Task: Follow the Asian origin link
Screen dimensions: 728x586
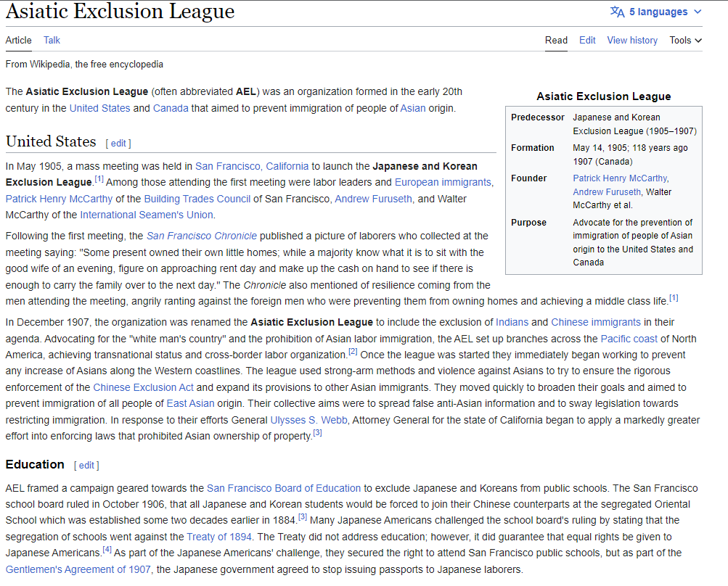Action: pyautogui.click(x=413, y=108)
